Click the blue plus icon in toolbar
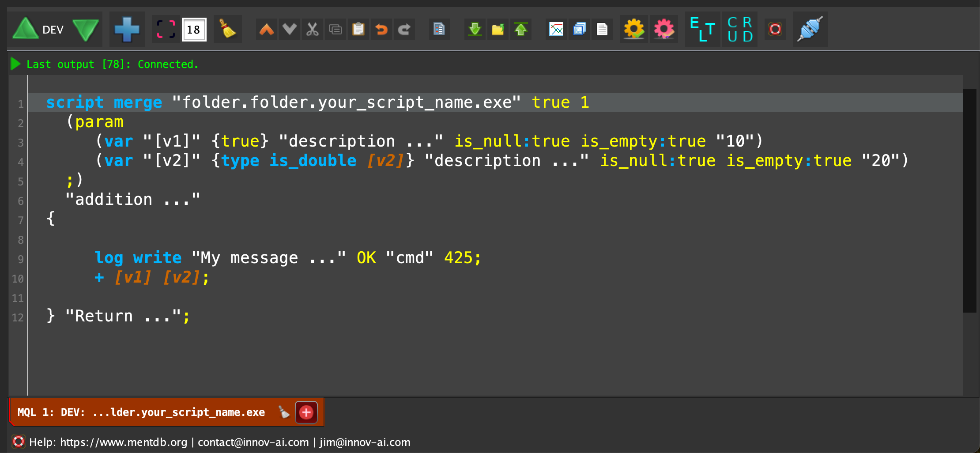The image size is (980, 453). point(127,30)
